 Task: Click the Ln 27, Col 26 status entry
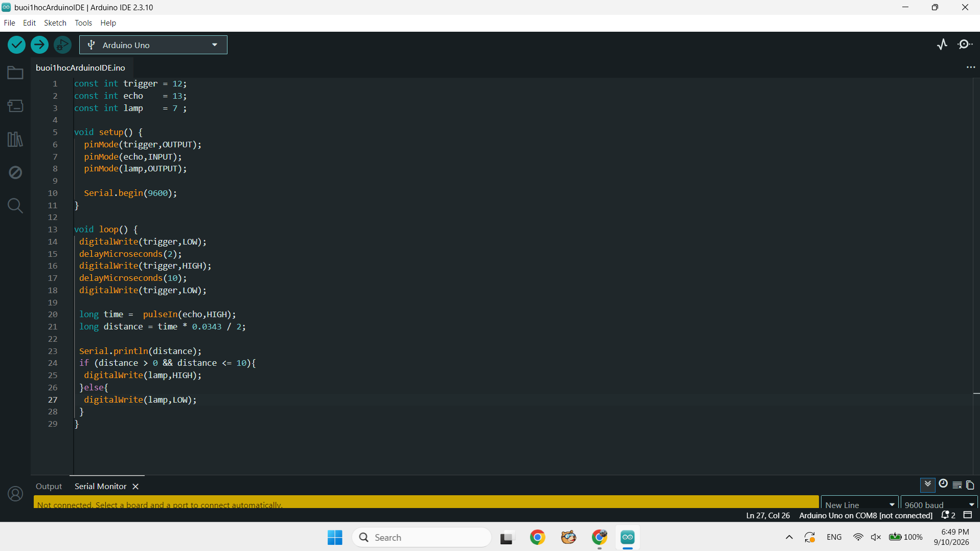coord(768,516)
